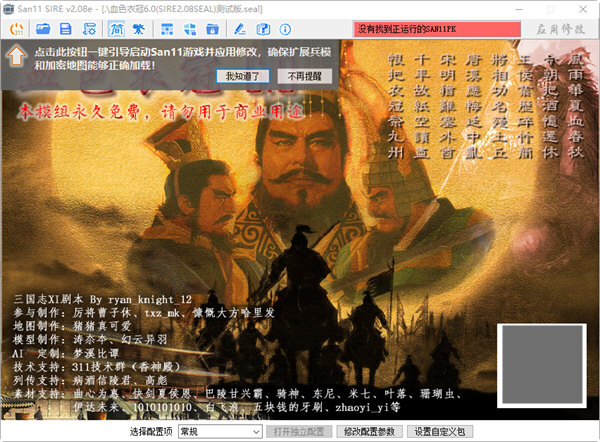This screenshot has height=442, width=600.
Task: Click the pencil edit toolbar icon
Action: tap(238, 31)
